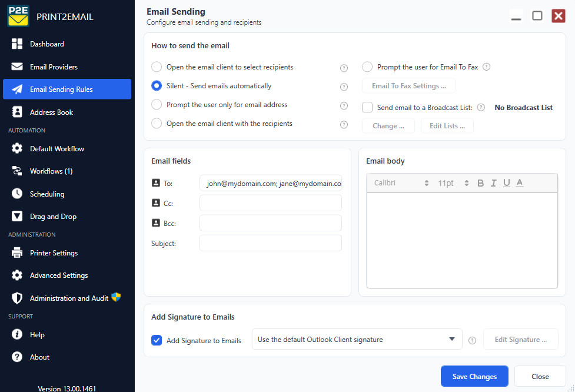Show help for Open client with recipients

click(344, 125)
